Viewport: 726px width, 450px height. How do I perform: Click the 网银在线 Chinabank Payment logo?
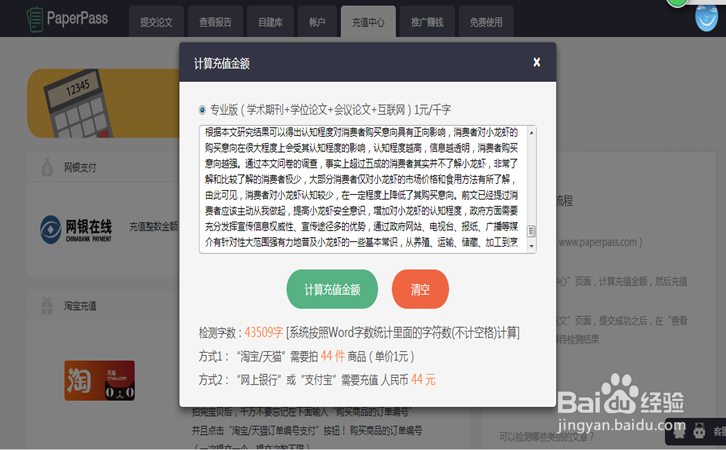[76, 230]
